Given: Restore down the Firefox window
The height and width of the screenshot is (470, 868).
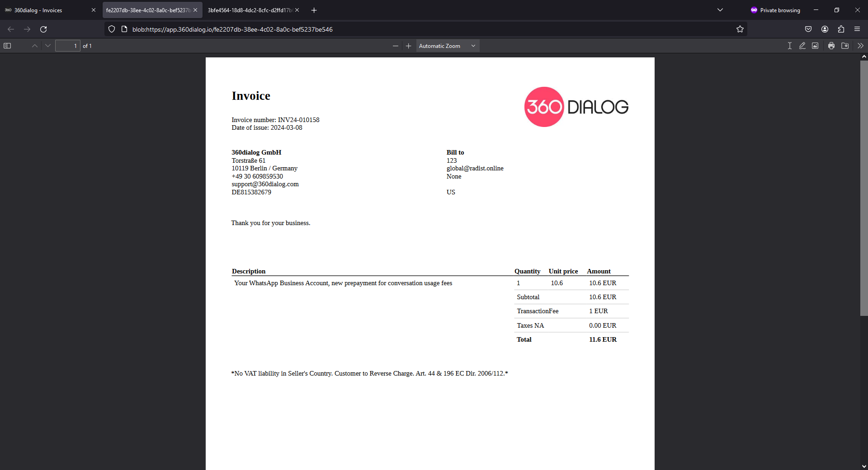Looking at the screenshot, I should tap(837, 10).
